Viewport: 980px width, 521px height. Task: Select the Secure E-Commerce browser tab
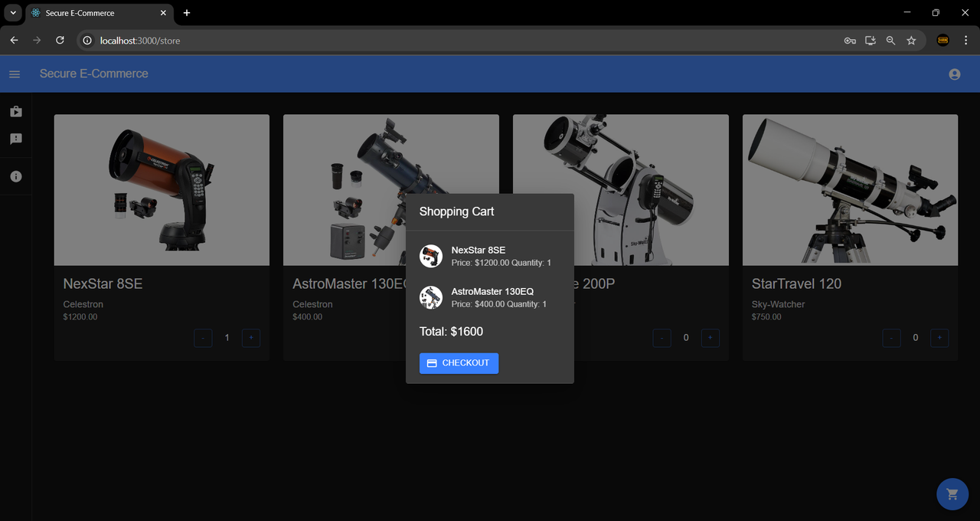click(99, 13)
